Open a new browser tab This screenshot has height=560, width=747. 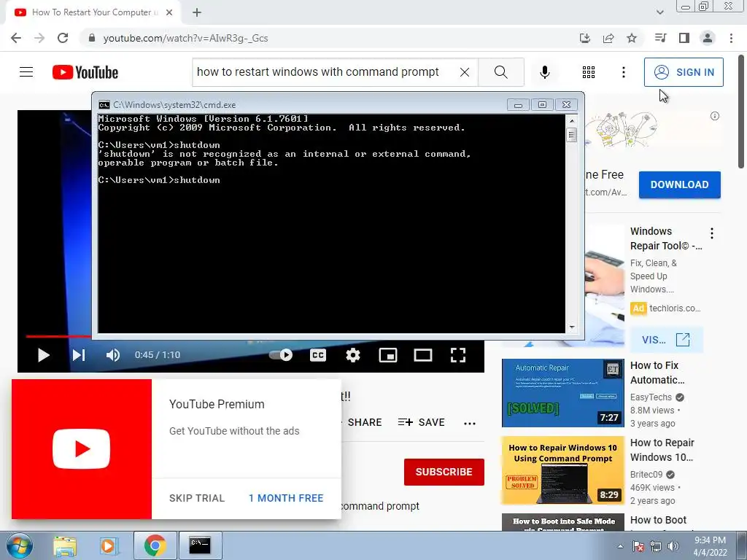197,12
